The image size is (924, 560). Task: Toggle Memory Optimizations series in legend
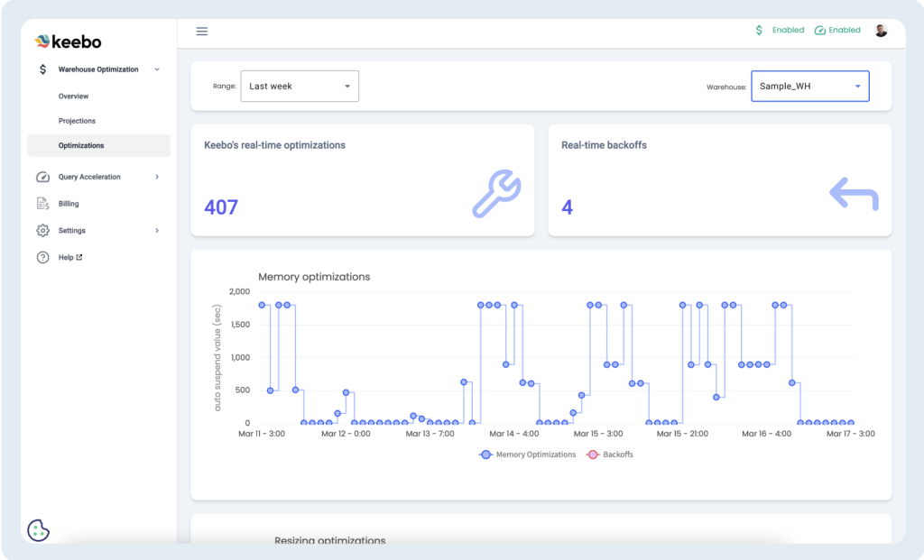click(x=528, y=454)
